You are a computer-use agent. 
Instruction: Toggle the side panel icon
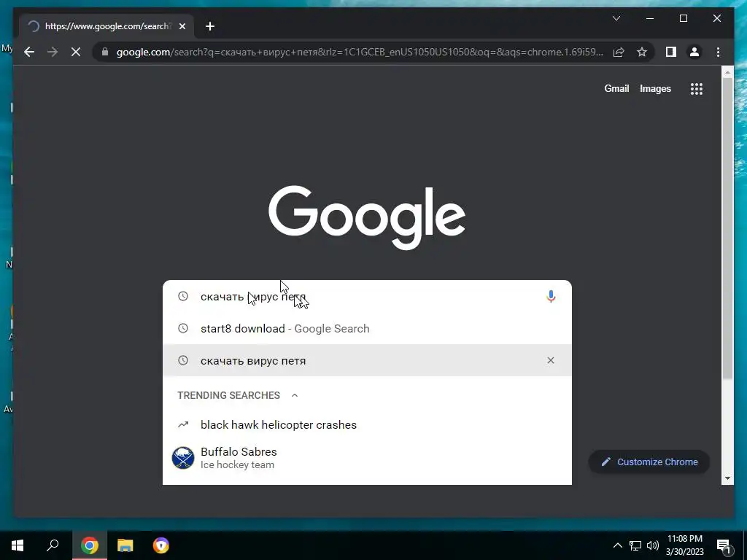tap(671, 52)
